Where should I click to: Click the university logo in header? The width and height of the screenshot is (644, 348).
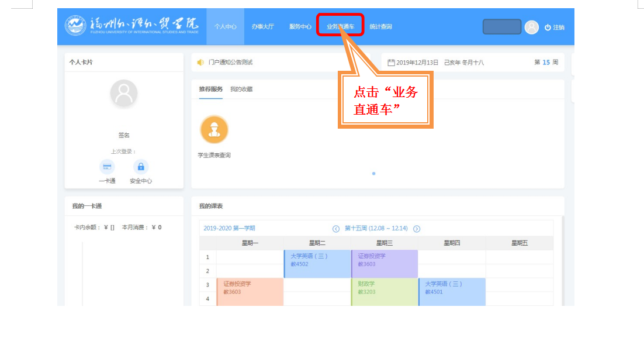tap(131, 26)
